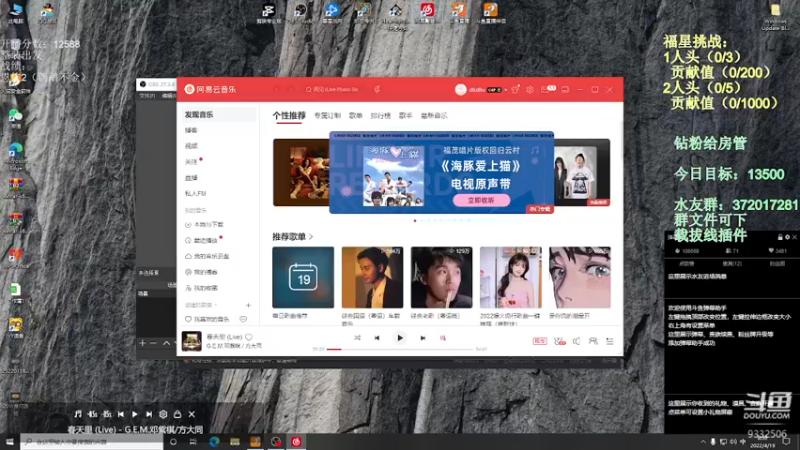
Task: Open desktop lyrics settings hexagon icon
Action: point(163,414)
